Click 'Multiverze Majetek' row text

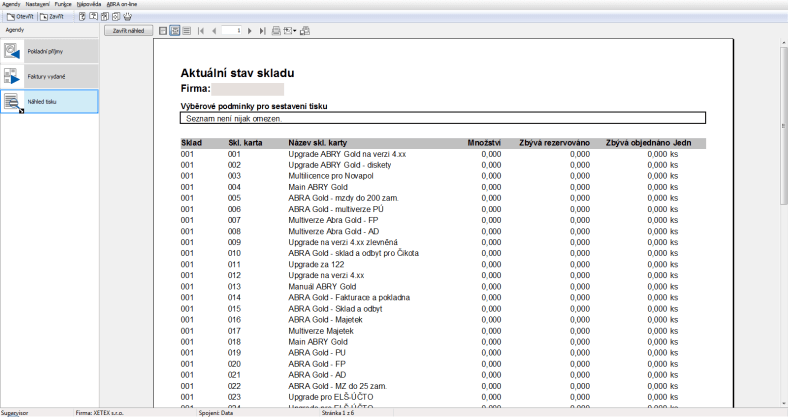[x=321, y=331]
